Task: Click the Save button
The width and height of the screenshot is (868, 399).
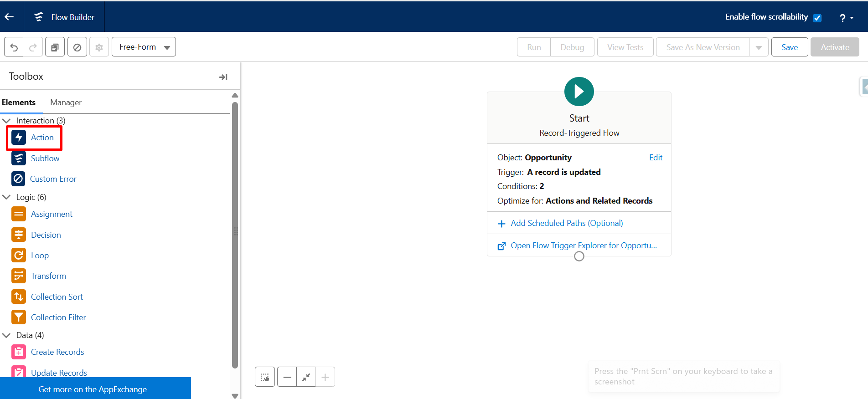Action: (789, 47)
